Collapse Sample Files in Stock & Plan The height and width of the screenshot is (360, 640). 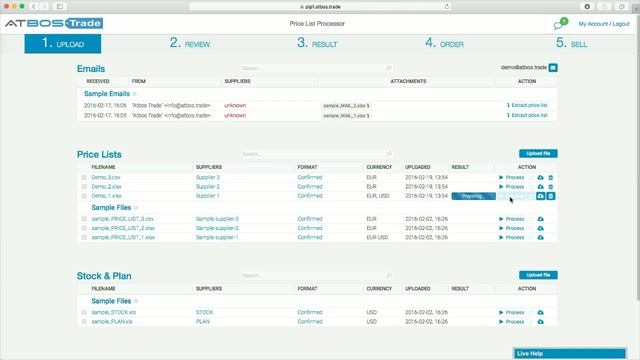click(x=136, y=301)
